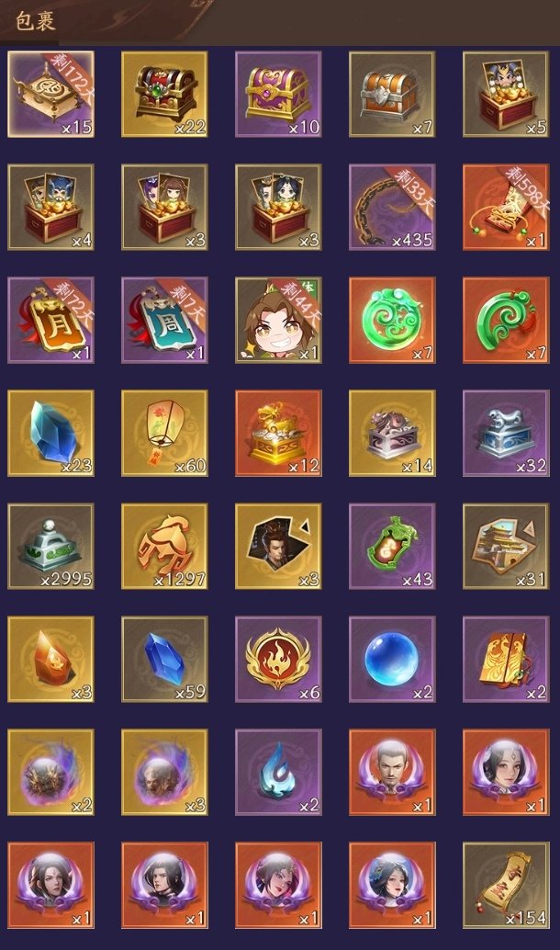The height and width of the screenshot is (950, 560).
Task: Choose the blue orb item x2
Action: [392, 659]
